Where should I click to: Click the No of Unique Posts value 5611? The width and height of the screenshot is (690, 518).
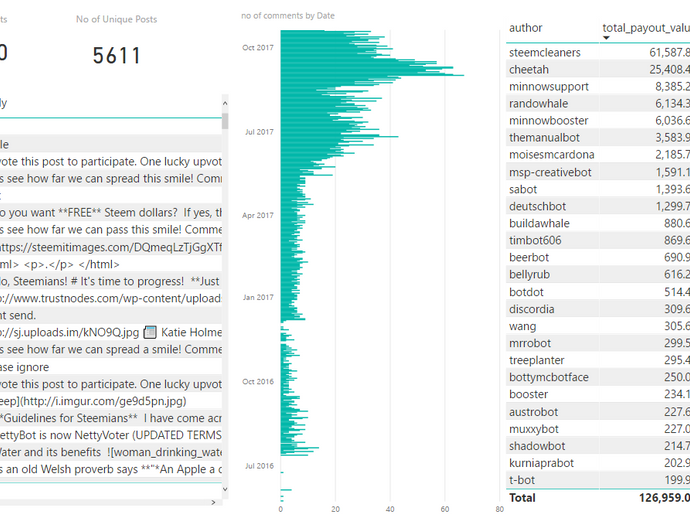click(x=117, y=56)
